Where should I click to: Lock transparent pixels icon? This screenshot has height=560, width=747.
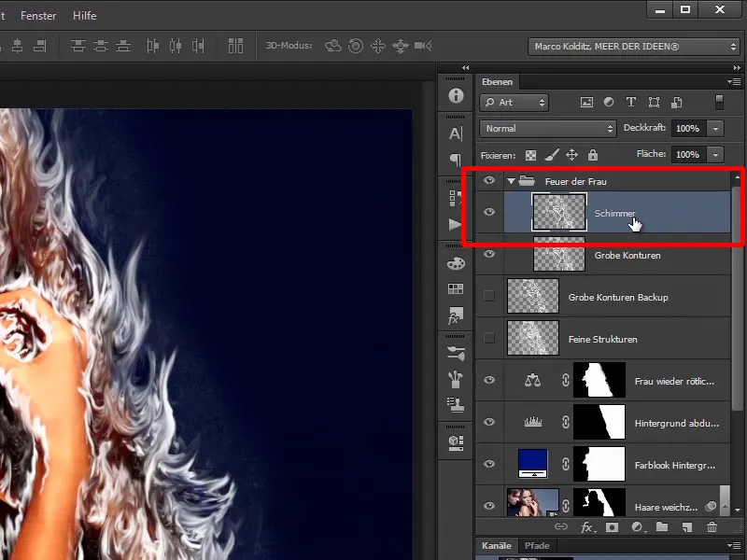pyautogui.click(x=530, y=155)
